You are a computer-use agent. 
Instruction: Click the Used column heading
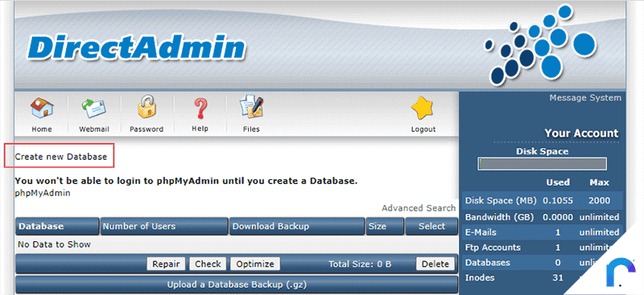[x=558, y=182]
